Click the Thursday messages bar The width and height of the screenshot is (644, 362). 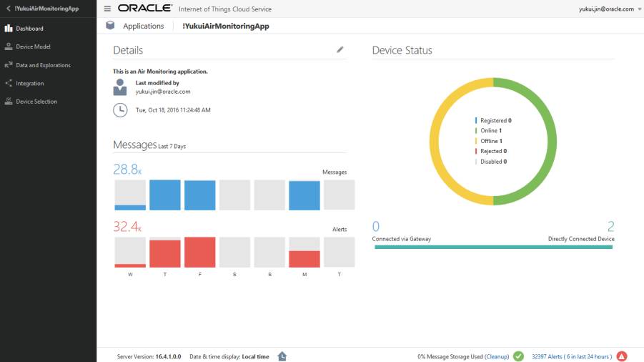[164, 195]
